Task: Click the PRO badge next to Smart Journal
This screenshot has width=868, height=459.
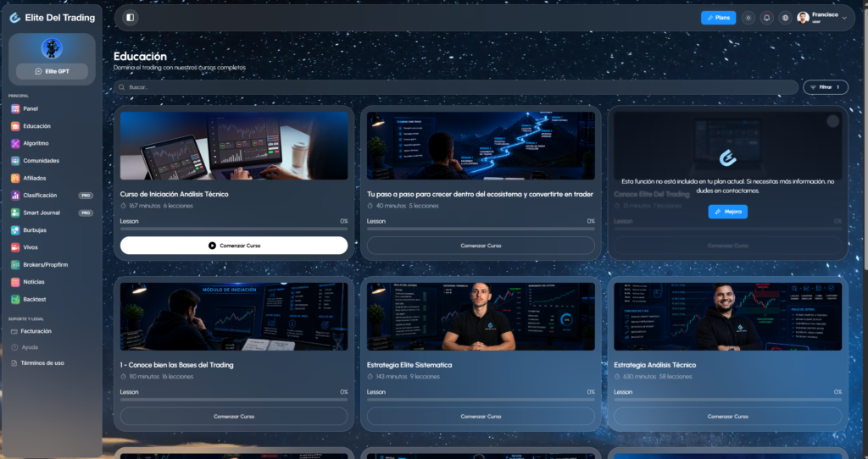Action: [86, 213]
